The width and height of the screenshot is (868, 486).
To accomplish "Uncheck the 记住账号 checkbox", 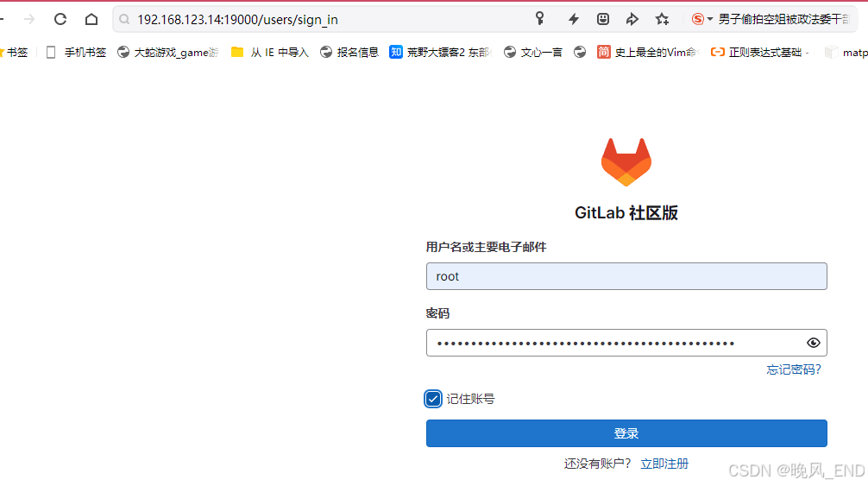I will (433, 399).
